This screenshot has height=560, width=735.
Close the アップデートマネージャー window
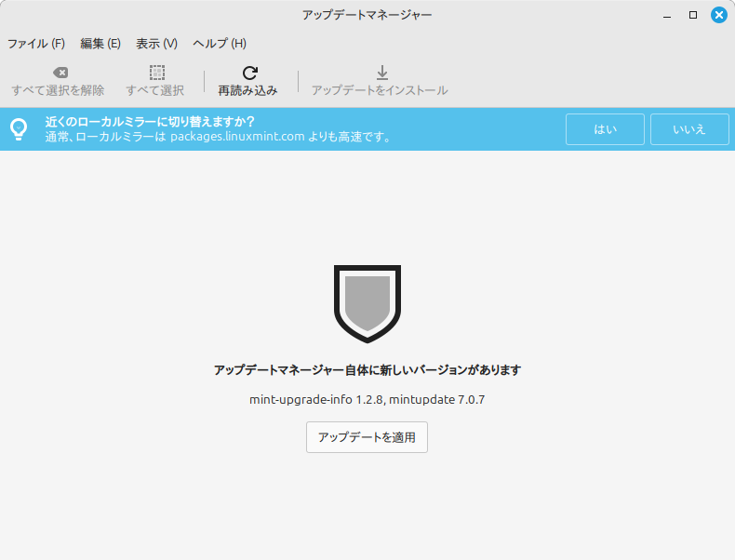tap(719, 15)
